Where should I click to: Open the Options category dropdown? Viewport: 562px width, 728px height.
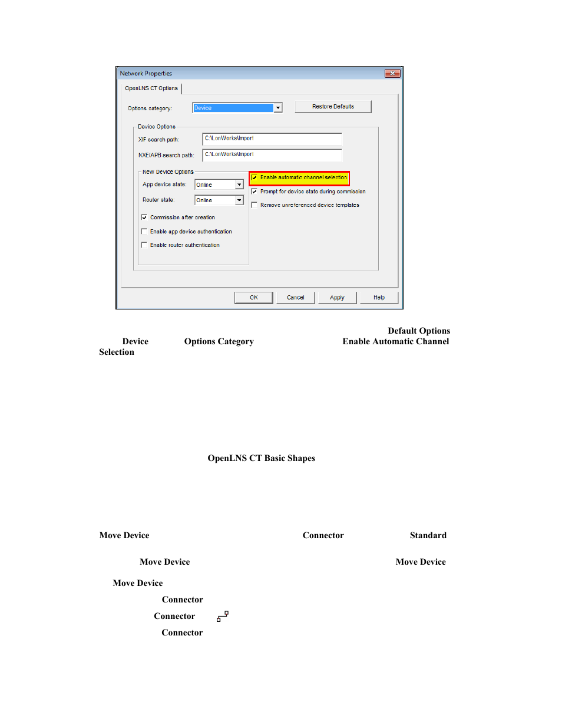point(278,108)
